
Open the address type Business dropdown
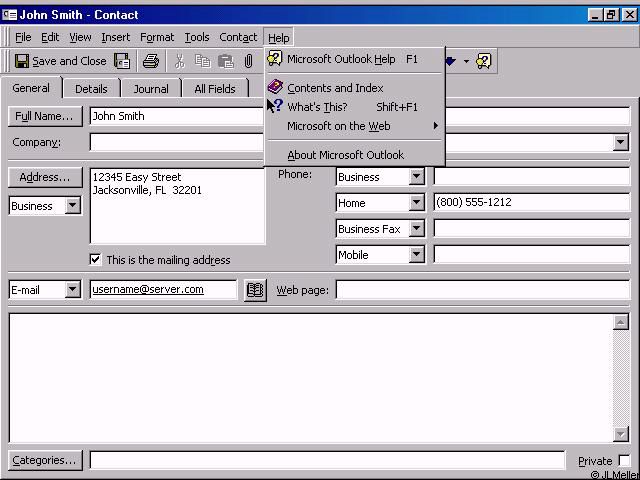point(73,205)
